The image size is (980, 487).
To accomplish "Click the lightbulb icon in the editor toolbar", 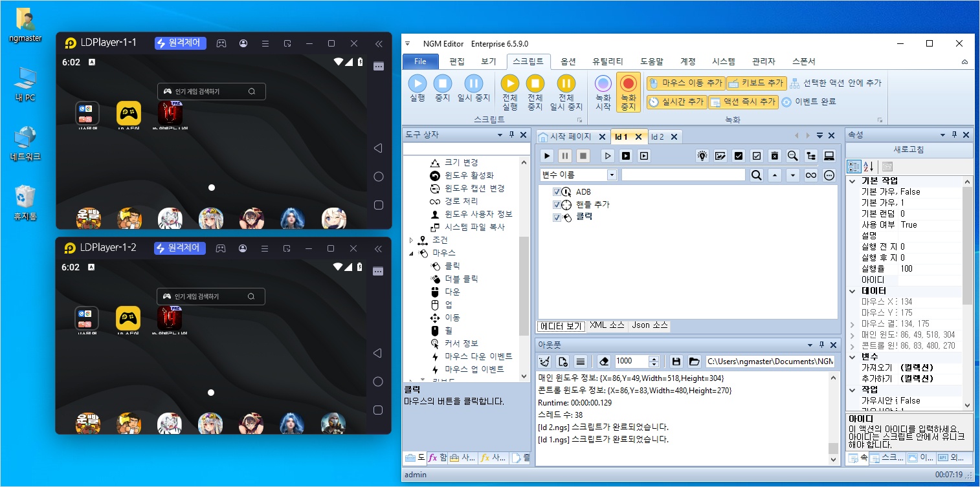I will coord(702,156).
